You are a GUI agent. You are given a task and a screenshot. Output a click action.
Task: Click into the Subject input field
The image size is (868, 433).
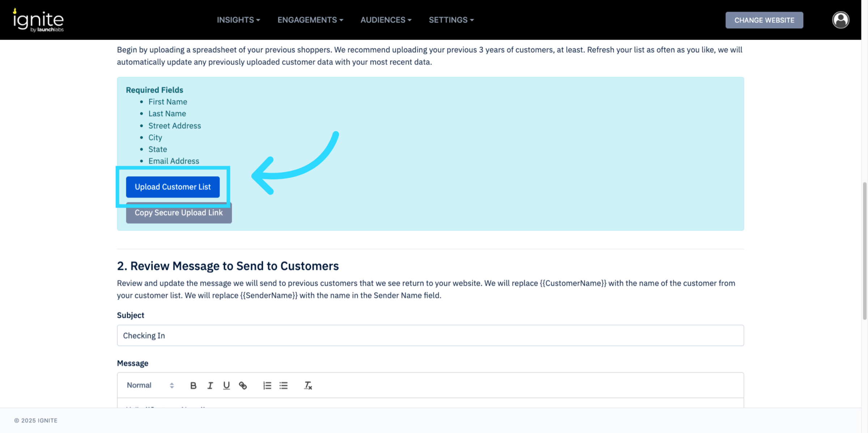coord(430,335)
